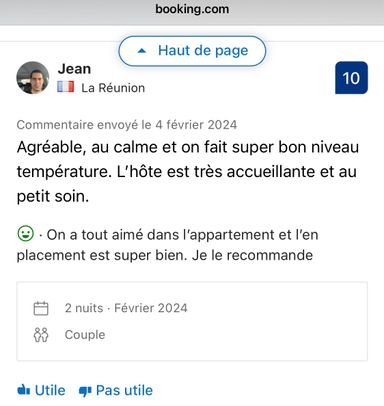Click the up arrow in Haut de page
This screenshot has width=384, height=406.
pyautogui.click(x=142, y=51)
